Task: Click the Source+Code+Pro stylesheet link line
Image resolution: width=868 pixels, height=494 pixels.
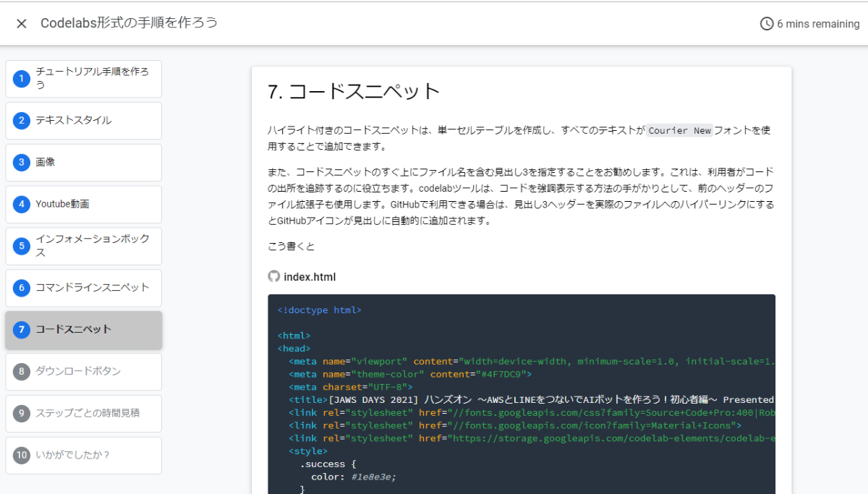Action: pyautogui.click(x=532, y=412)
